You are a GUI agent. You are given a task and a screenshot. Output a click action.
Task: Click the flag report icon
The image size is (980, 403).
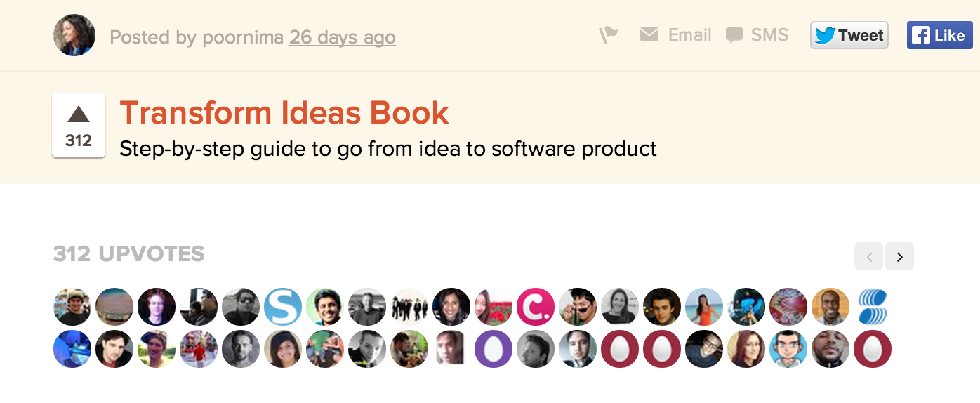(608, 34)
